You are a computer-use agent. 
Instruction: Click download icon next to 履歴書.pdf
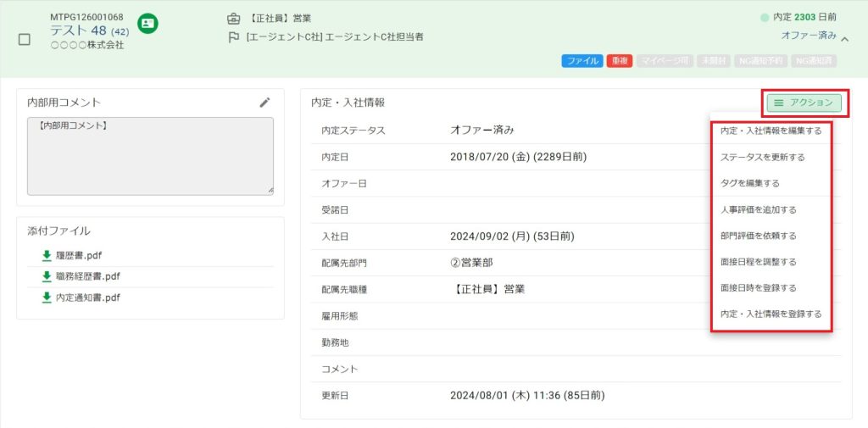coord(47,255)
